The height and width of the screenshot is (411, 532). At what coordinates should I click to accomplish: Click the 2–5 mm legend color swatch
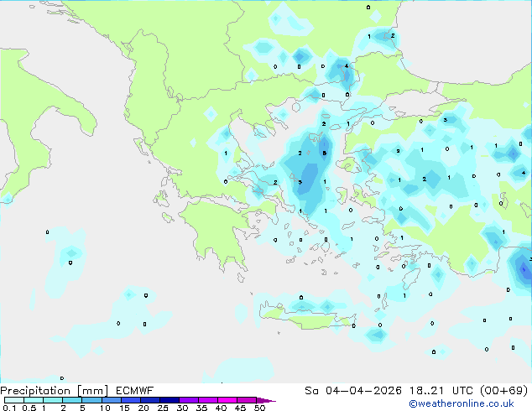tap(72, 400)
